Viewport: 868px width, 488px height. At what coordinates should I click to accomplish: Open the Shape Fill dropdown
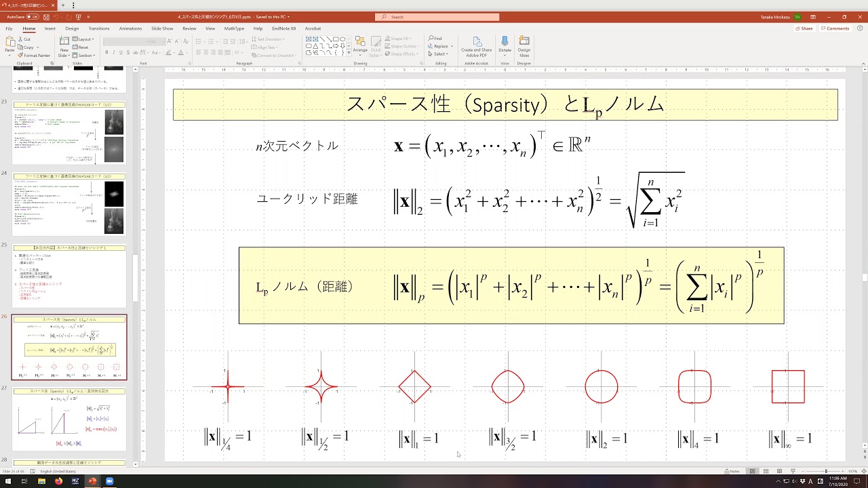pyautogui.click(x=399, y=39)
